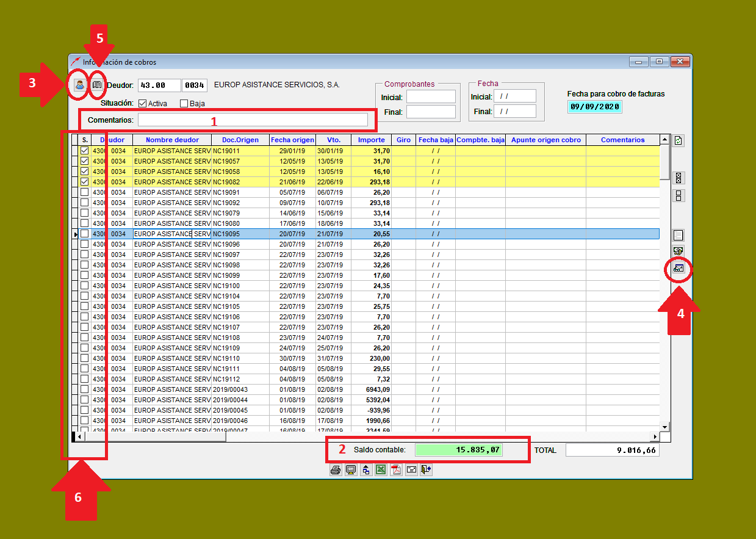The image size is (756, 539).
Task: Check the selection box for 2019/00043
Action: pos(85,389)
